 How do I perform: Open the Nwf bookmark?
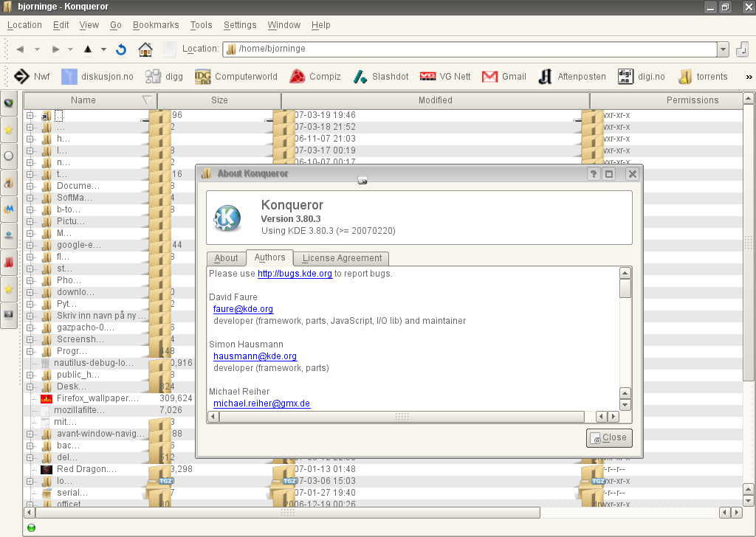tap(32, 77)
